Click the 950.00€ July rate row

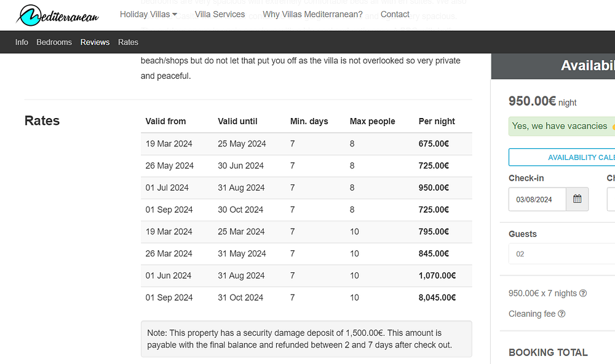pos(306,188)
